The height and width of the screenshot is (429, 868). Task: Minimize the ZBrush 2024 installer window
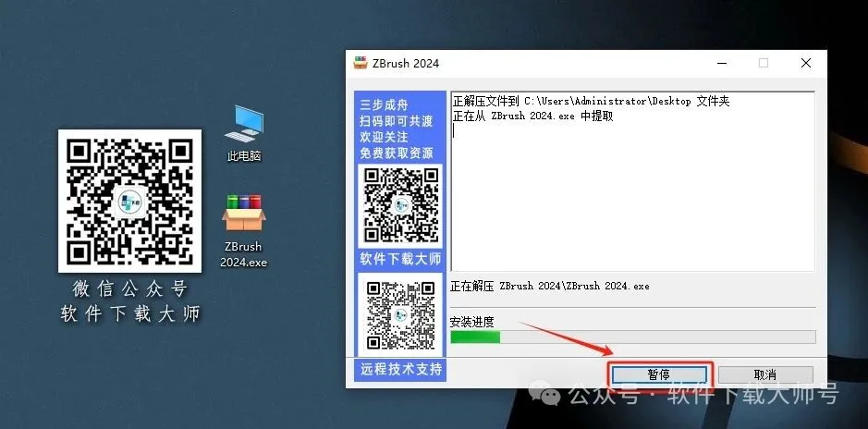(720, 64)
